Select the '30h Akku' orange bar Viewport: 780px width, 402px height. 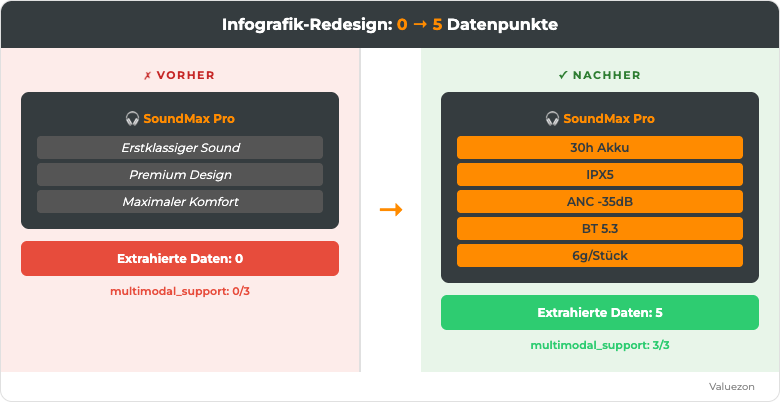600,148
